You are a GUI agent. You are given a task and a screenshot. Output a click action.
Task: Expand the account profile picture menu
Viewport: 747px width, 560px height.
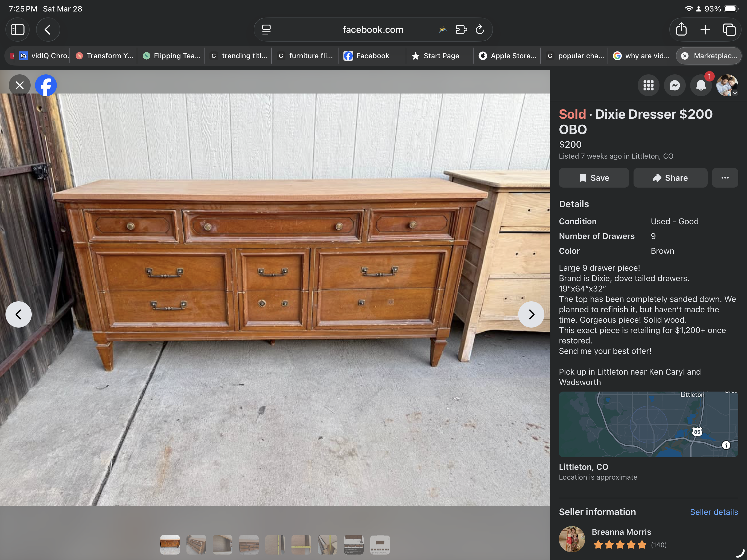727,86
